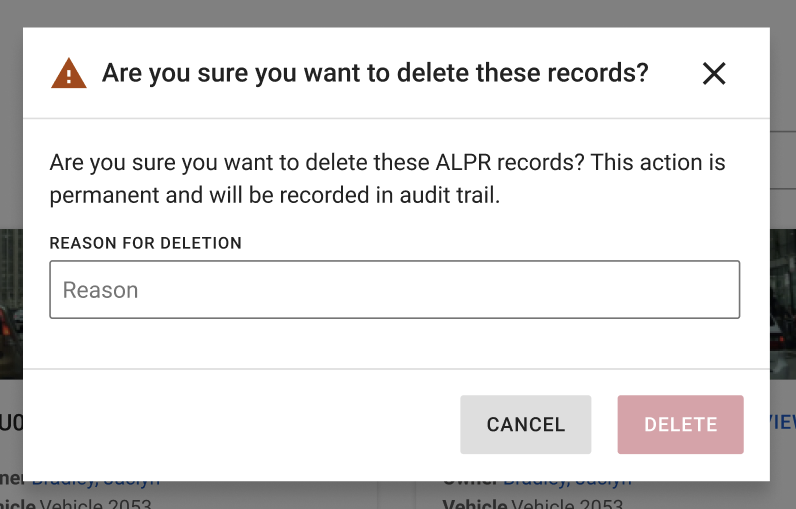The height and width of the screenshot is (509, 796).
Task: Click the dimmed backdrop above the dialog
Action: (x=398, y=12)
